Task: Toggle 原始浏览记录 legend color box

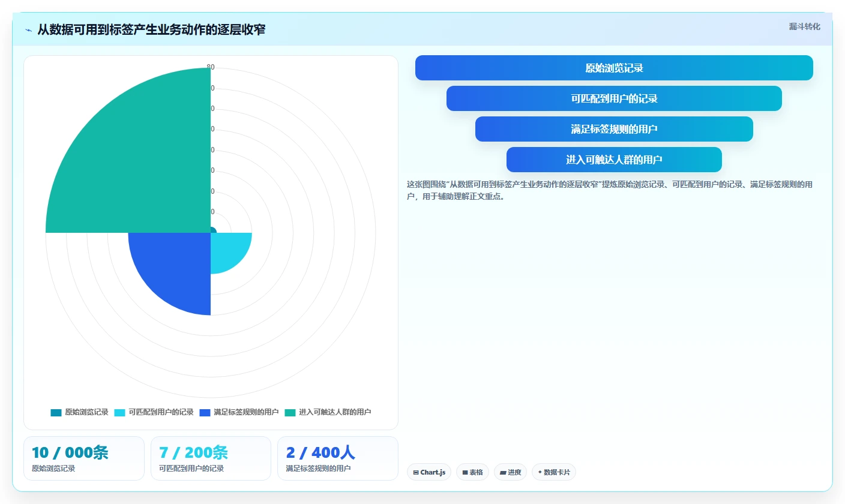Action: 56,412
